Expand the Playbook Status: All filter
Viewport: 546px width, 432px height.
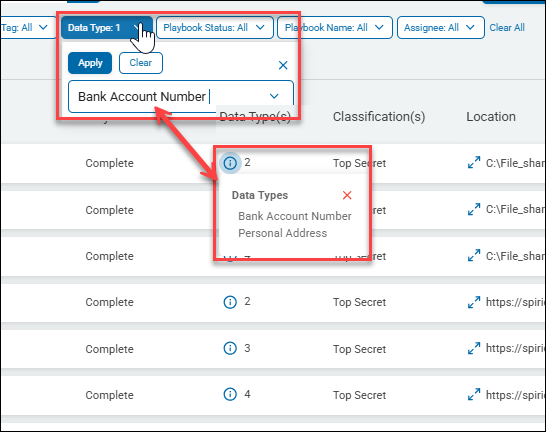(214, 28)
